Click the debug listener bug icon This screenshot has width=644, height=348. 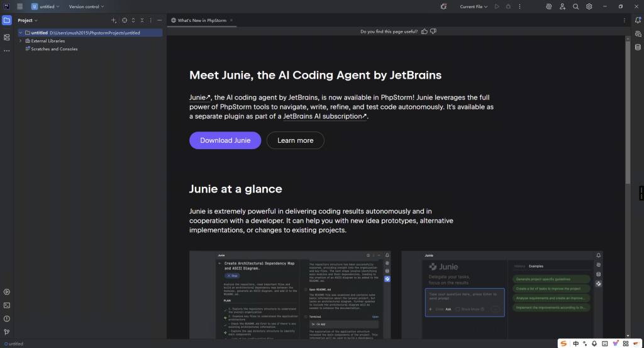[x=443, y=6]
